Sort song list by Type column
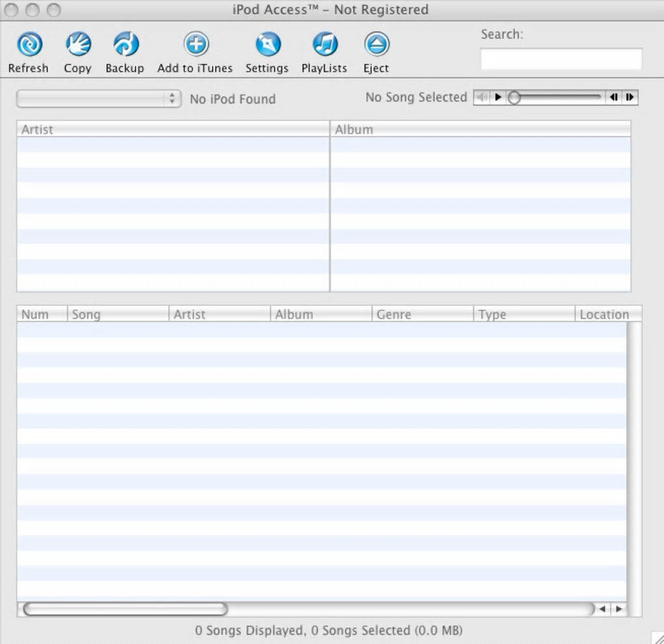 524,314
